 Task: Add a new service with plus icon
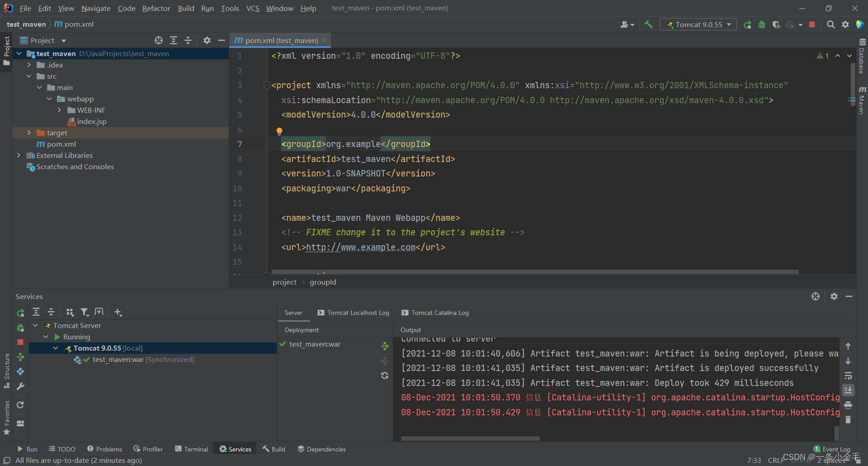tap(118, 312)
